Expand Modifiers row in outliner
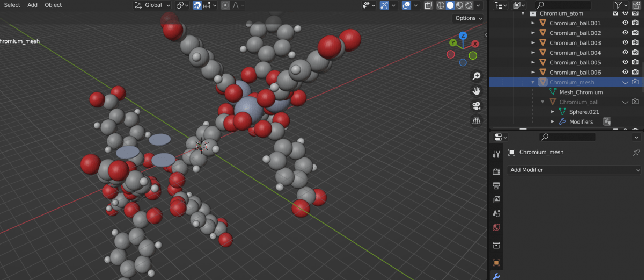This screenshot has width=644, height=280. 552,121
